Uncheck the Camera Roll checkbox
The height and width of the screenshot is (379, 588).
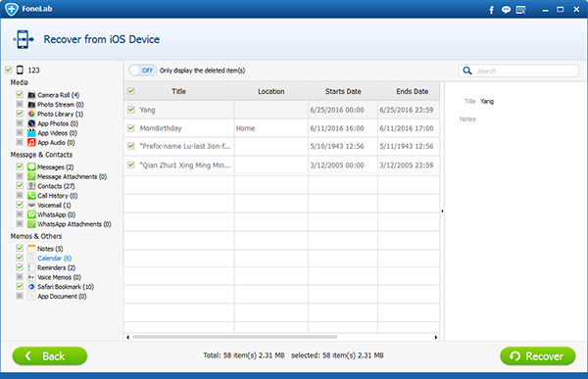coord(20,94)
